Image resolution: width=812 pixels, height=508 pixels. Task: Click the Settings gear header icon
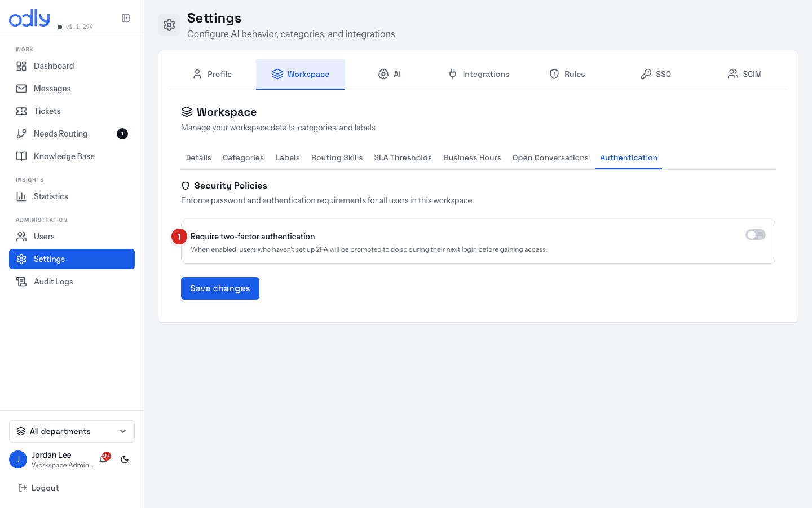point(169,25)
